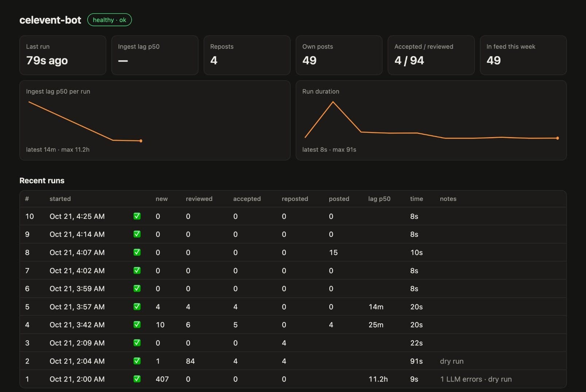Click the '25m' lag value in run 4
Image resolution: width=586 pixels, height=392 pixels.
[376, 325]
